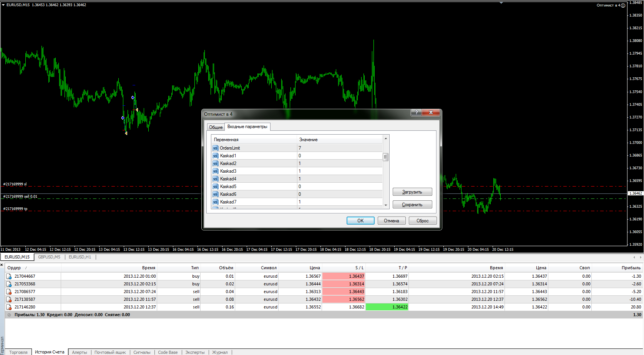The width and height of the screenshot is (644, 355).
Task: Click the Kaskad7 variable icon
Action: coord(215,202)
